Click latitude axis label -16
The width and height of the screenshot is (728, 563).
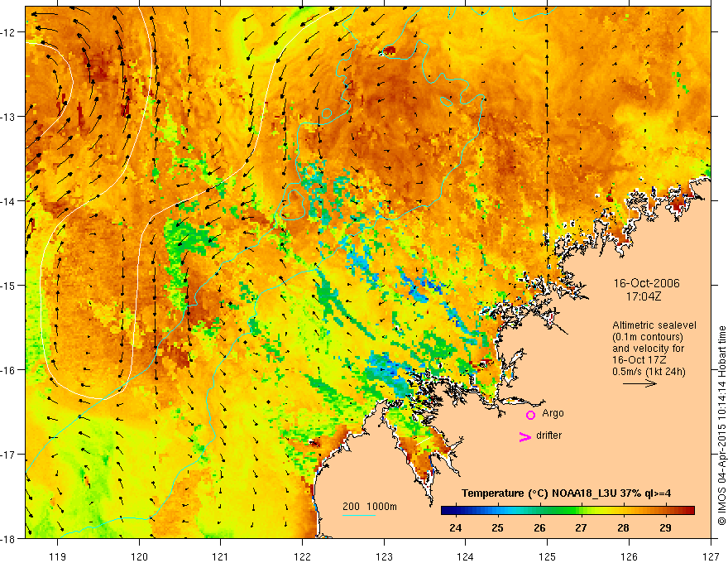click(x=9, y=370)
